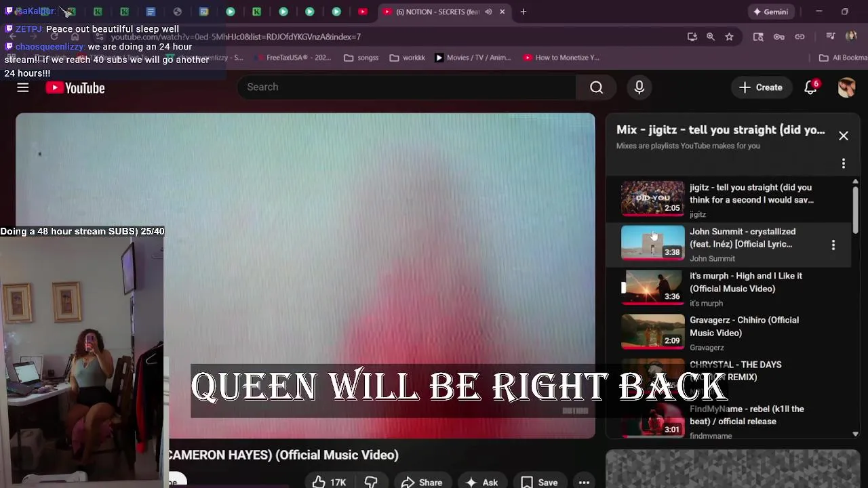Open the FreeTaxUSA bookmark
Screen dimensions: 868x488
294,58
